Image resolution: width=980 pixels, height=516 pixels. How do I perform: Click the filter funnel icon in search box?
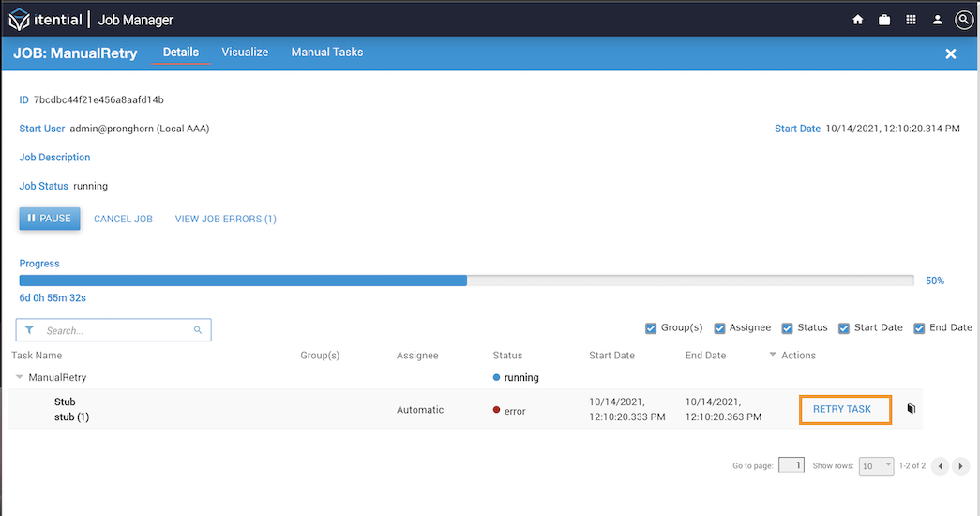click(29, 330)
